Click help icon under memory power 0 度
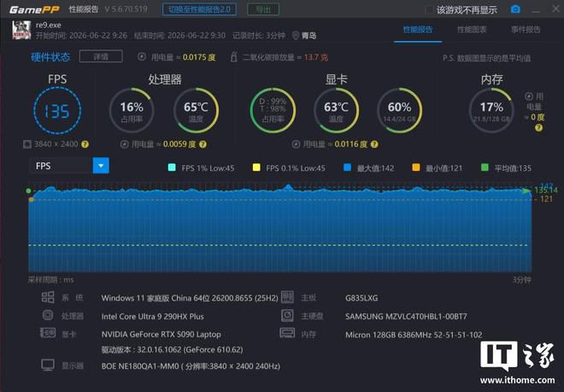Screen dimensions: 564x392 point(538,127)
